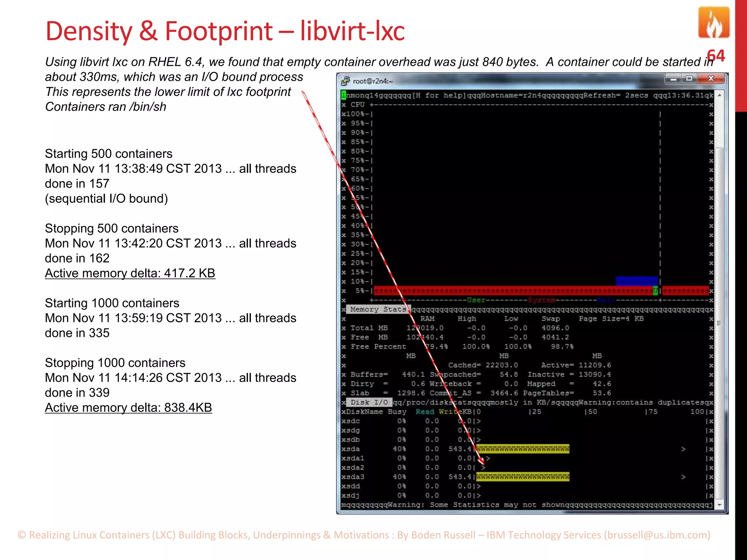Screen dimensions: 747x560
Task: Click the sda row yellow write bar
Action: click(x=523, y=449)
